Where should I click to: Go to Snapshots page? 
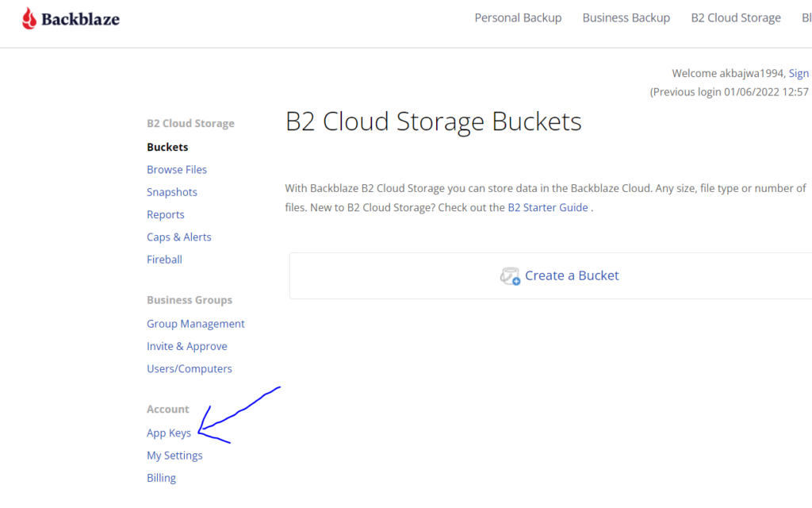click(172, 192)
